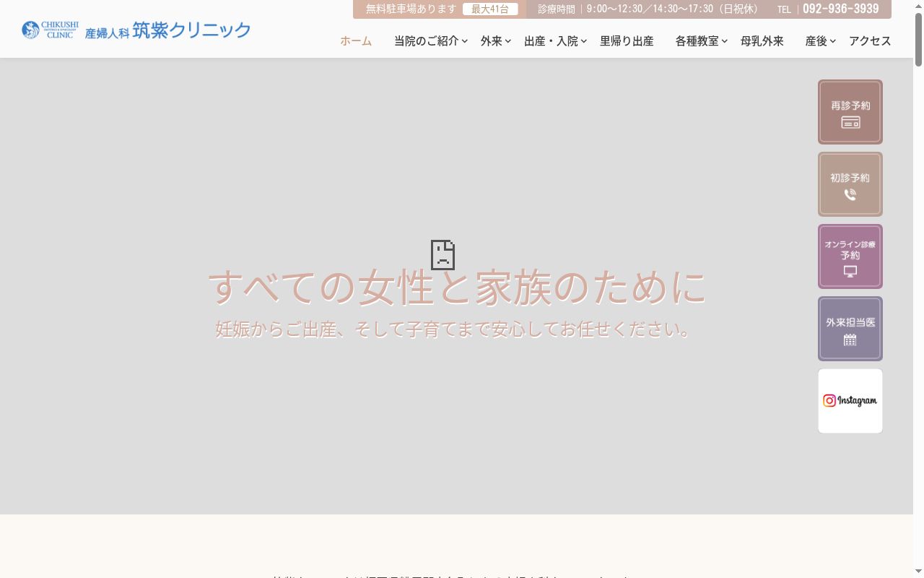Open the 当院のご紹介 menu item
Screen dimensions: 924x578
[426, 41]
